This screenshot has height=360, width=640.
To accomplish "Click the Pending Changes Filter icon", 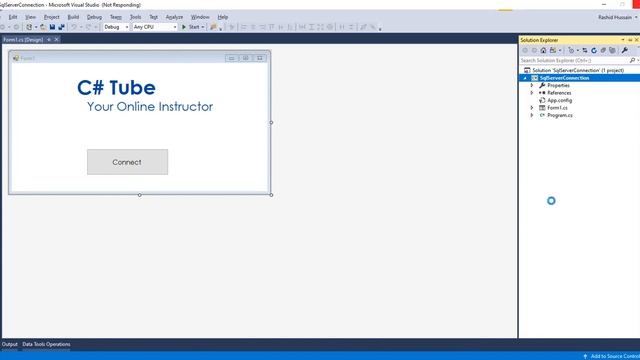I will 571,50.
